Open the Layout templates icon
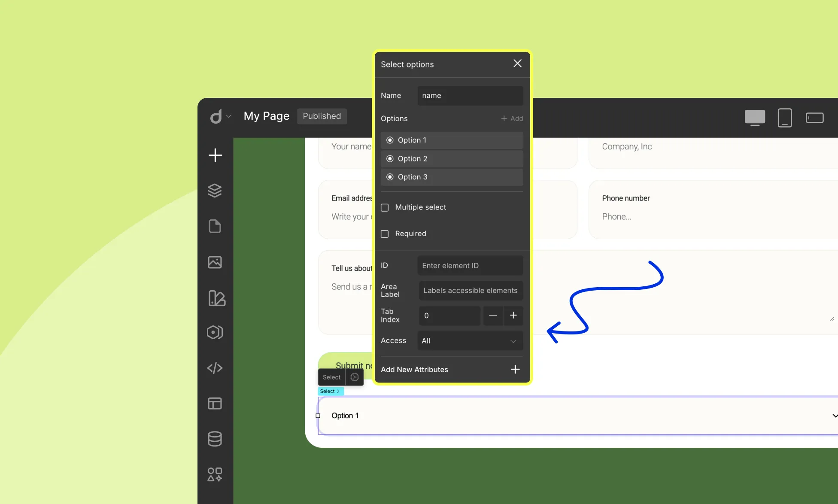Viewport: 838px width, 504px height. pyautogui.click(x=215, y=404)
